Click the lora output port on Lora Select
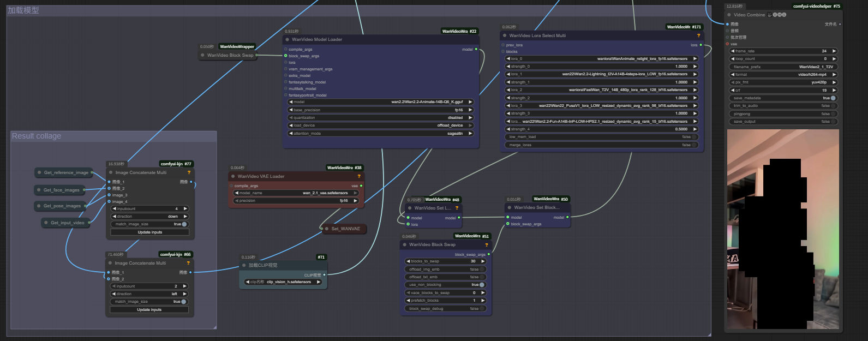Viewport: 868px width, 341px height. click(x=701, y=45)
